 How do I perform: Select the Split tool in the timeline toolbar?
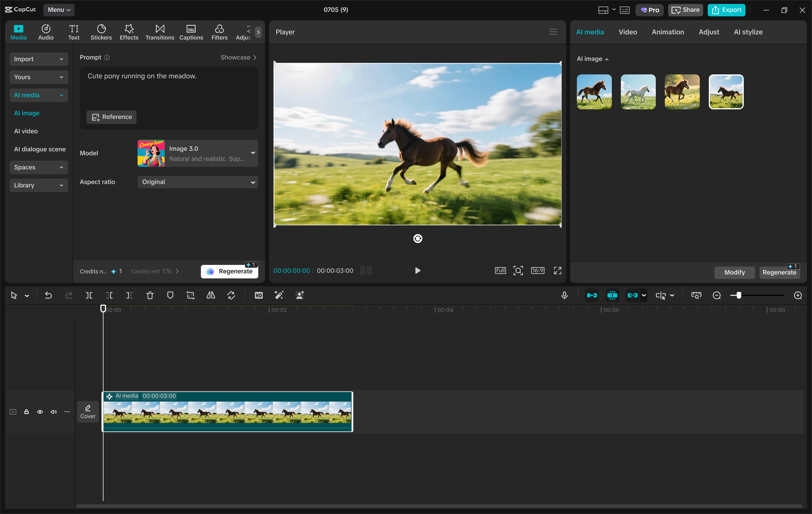click(x=89, y=295)
